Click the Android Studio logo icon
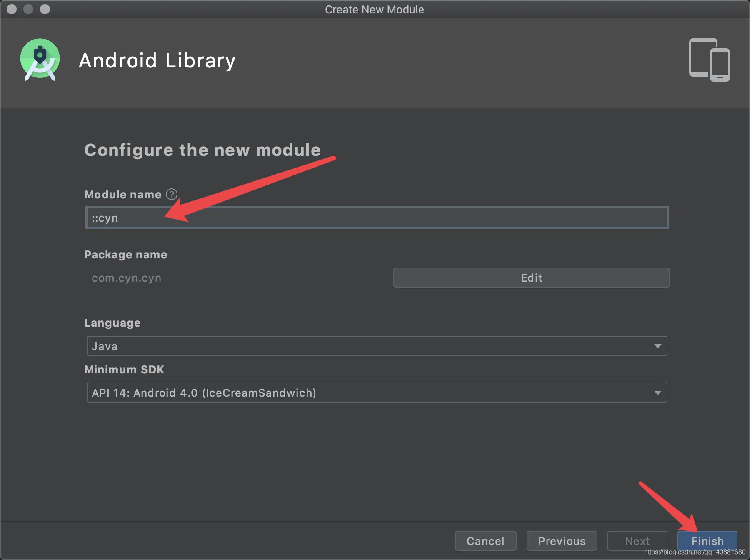This screenshot has width=750, height=560. (x=40, y=60)
